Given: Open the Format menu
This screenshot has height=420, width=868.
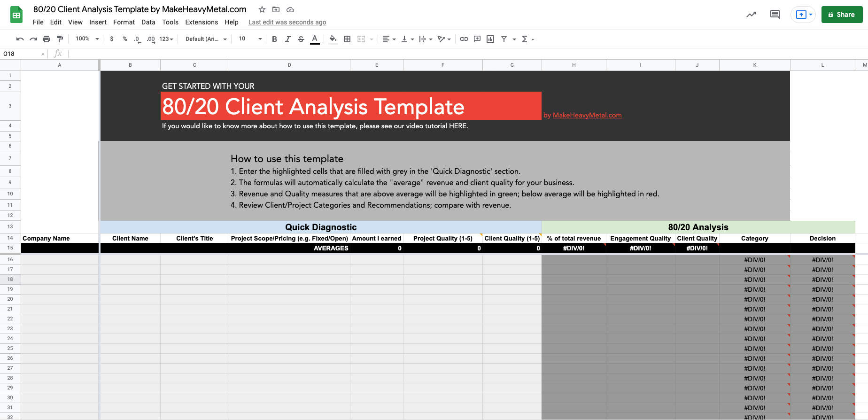Looking at the screenshot, I should coord(124,22).
